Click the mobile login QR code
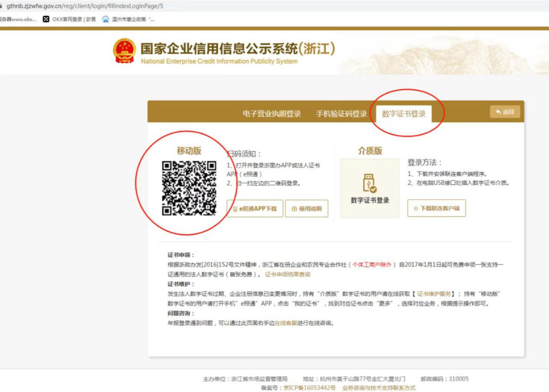The image size is (549, 392). [189, 188]
